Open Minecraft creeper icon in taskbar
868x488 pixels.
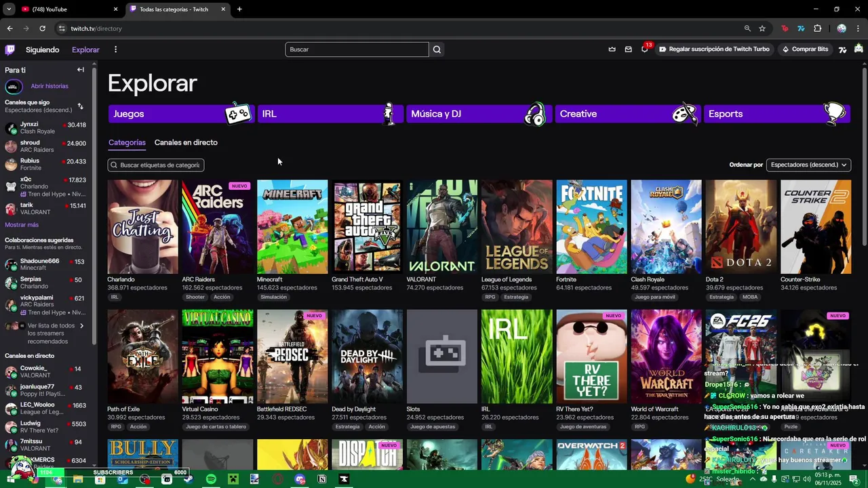(233, 479)
